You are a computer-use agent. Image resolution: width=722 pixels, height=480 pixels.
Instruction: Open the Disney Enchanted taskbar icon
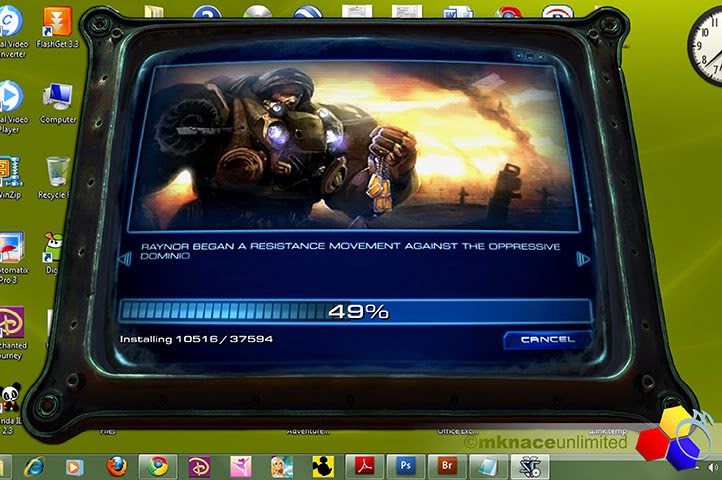point(199,467)
